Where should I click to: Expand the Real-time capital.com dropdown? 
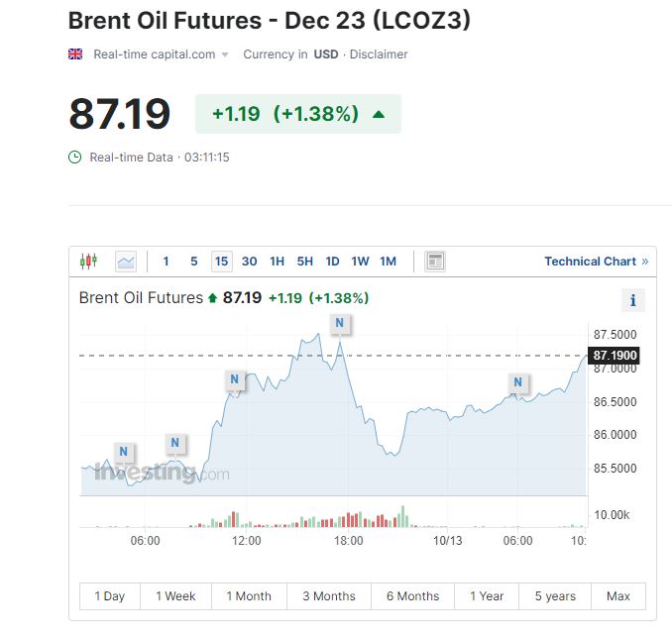225,54
